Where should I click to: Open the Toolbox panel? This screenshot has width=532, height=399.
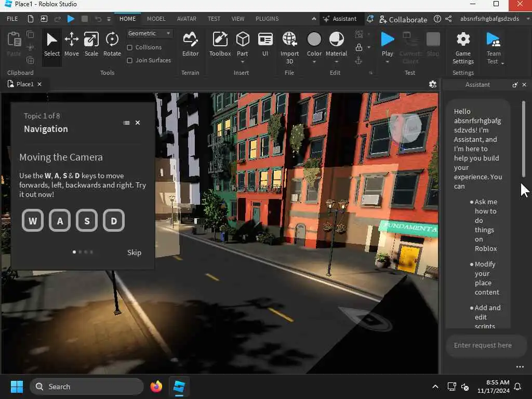[x=220, y=44]
